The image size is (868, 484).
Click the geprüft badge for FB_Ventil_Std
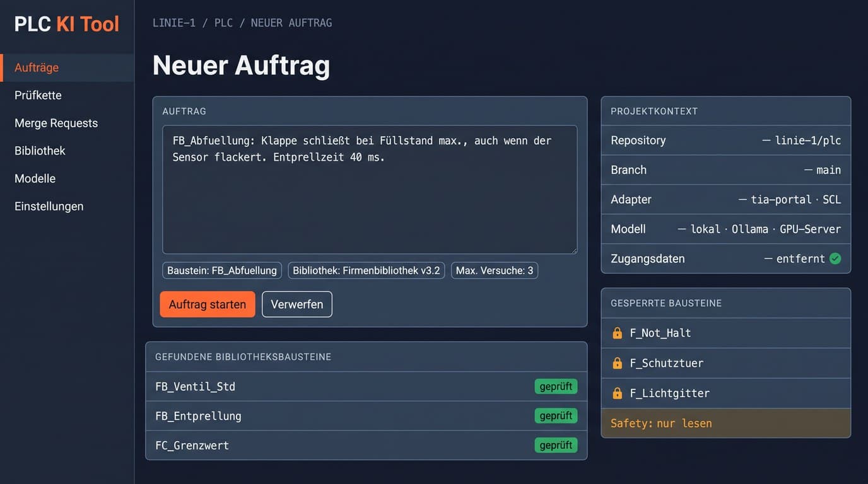click(556, 386)
